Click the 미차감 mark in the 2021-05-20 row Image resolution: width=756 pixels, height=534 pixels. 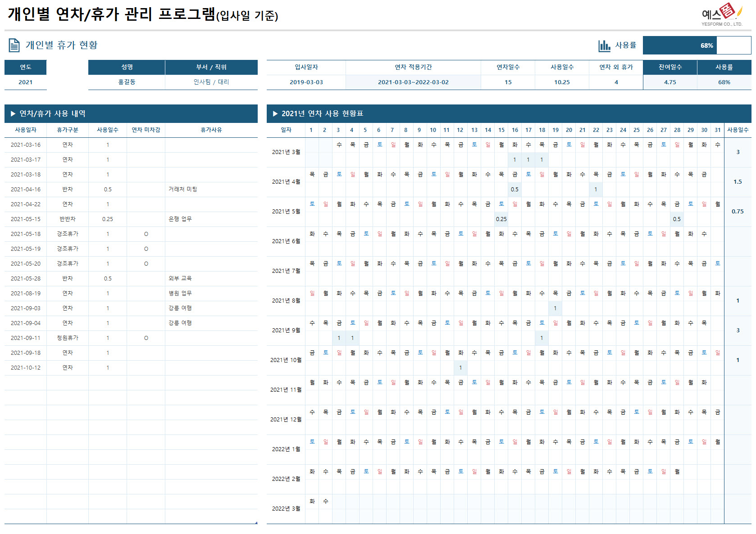click(146, 264)
